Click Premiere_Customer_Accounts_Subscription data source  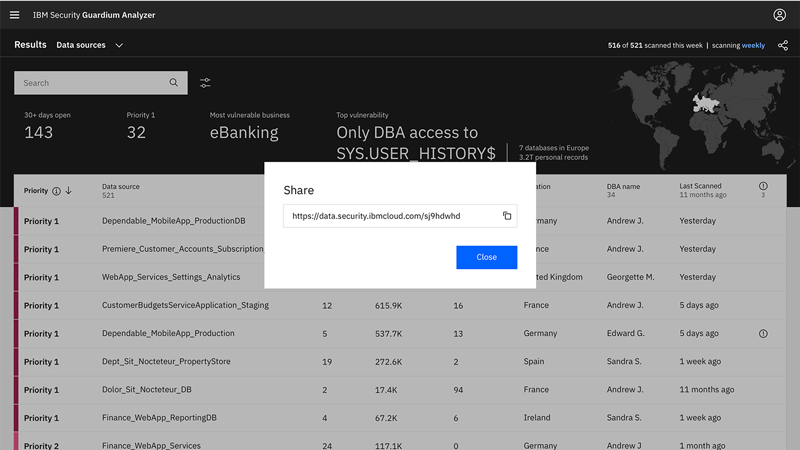[183, 249]
